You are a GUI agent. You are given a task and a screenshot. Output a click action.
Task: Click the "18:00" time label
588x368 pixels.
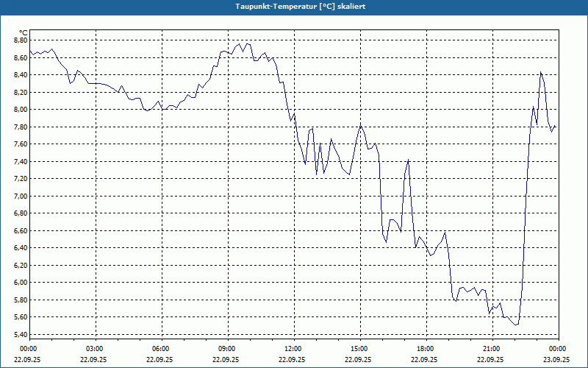click(x=427, y=349)
